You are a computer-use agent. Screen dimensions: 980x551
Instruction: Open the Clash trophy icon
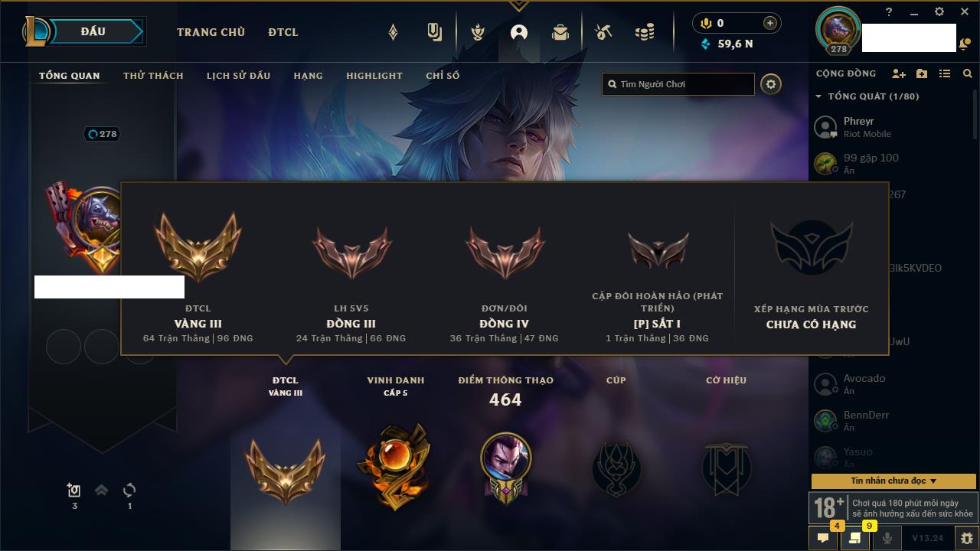click(x=478, y=32)
